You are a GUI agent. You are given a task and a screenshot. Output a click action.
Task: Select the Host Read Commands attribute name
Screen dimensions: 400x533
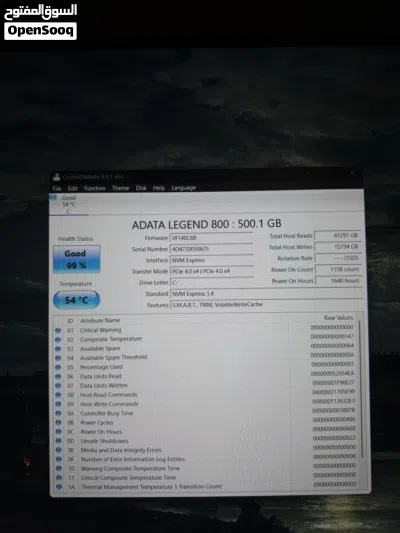(x=109, y=395)
